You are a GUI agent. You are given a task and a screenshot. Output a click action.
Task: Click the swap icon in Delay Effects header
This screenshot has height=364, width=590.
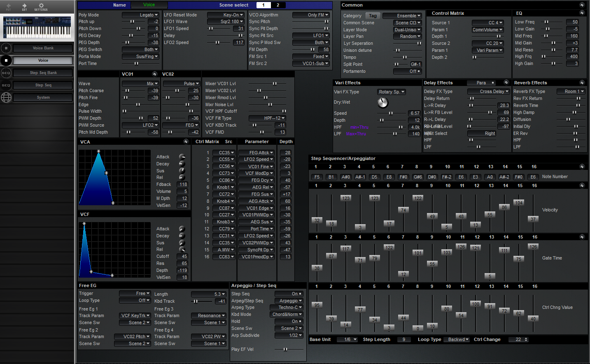[506, 83]
